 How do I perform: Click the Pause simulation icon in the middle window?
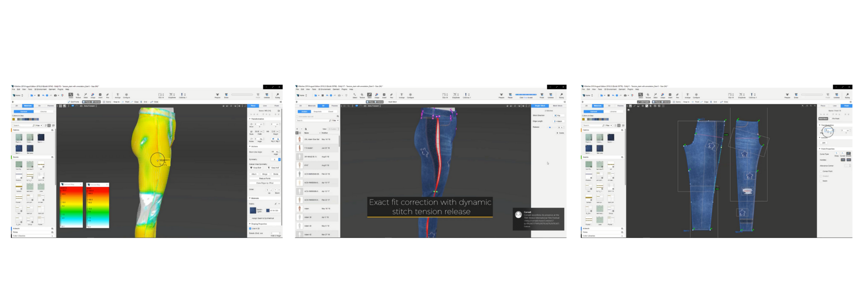click(x=510, y=95)
